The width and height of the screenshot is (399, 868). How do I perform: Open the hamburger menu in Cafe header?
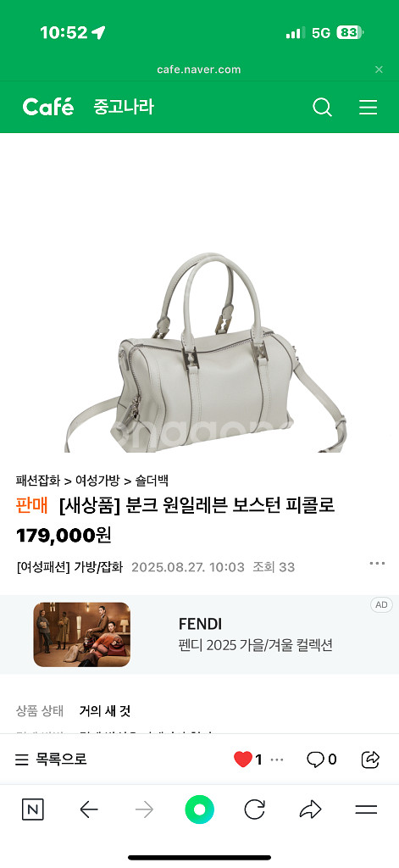368,107
